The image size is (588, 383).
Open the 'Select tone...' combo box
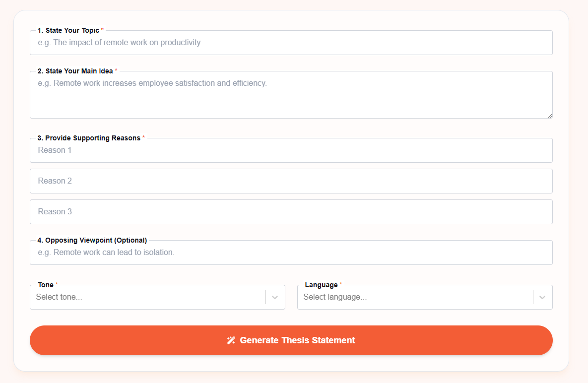click(149, 297)
